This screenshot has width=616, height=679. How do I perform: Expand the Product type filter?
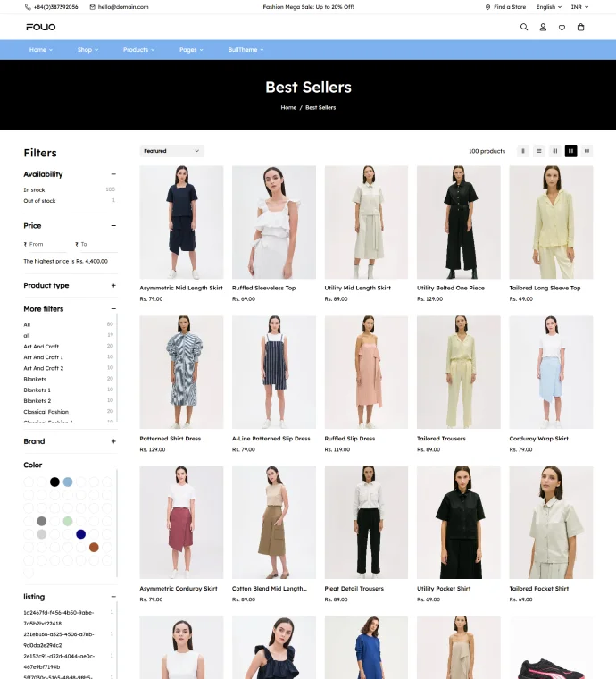(113, 285)
